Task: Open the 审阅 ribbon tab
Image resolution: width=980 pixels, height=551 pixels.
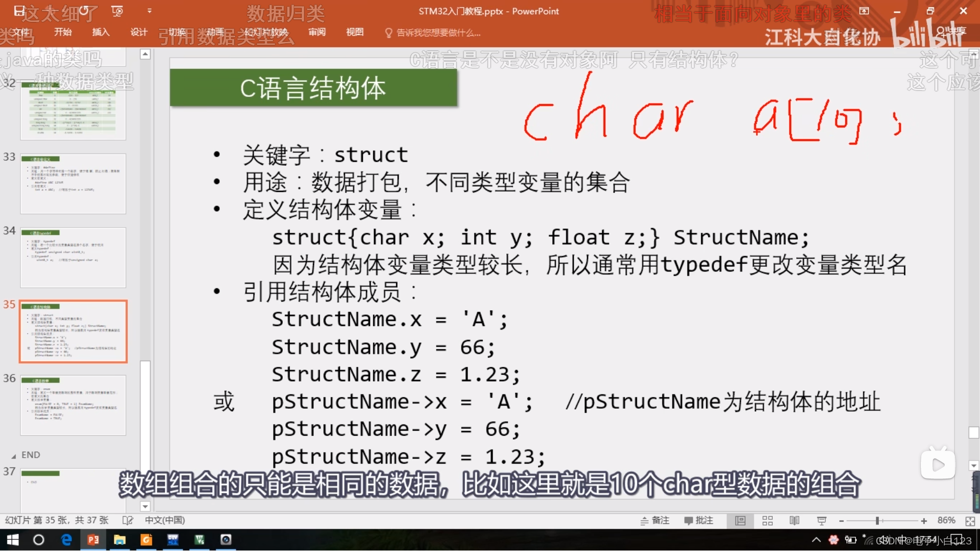Action: (x=317, y=32)
